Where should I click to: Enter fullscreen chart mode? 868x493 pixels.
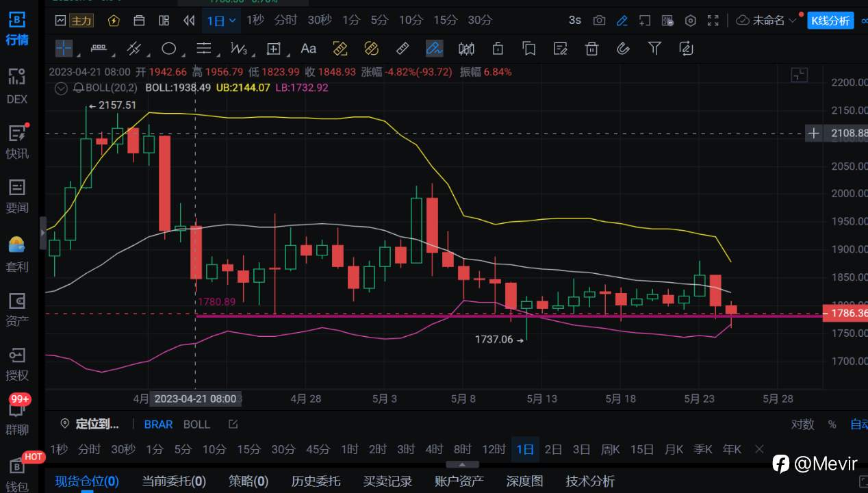pos(713,21)
